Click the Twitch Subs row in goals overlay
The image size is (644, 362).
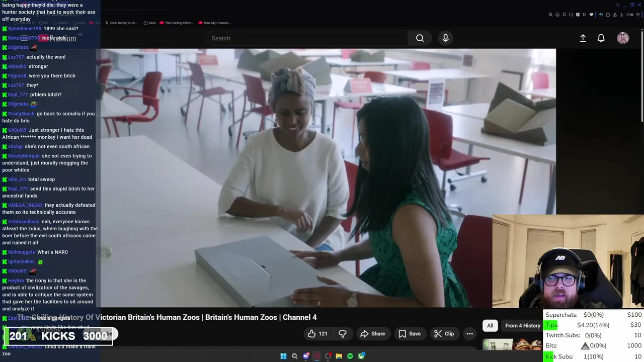[x=594, y=335]
